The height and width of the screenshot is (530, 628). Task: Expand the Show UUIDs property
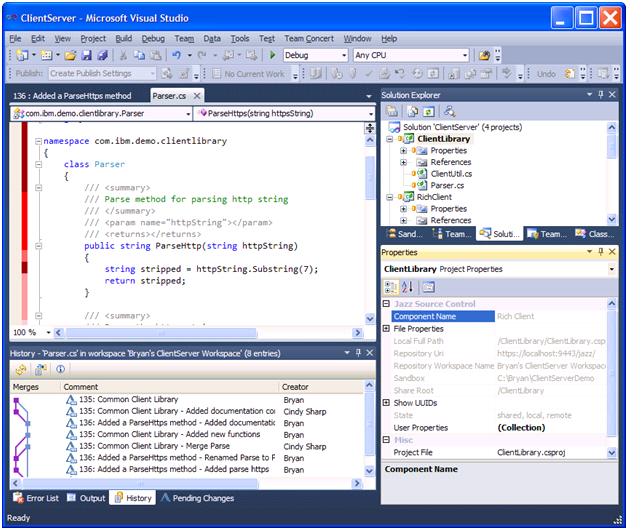[386, 403]
